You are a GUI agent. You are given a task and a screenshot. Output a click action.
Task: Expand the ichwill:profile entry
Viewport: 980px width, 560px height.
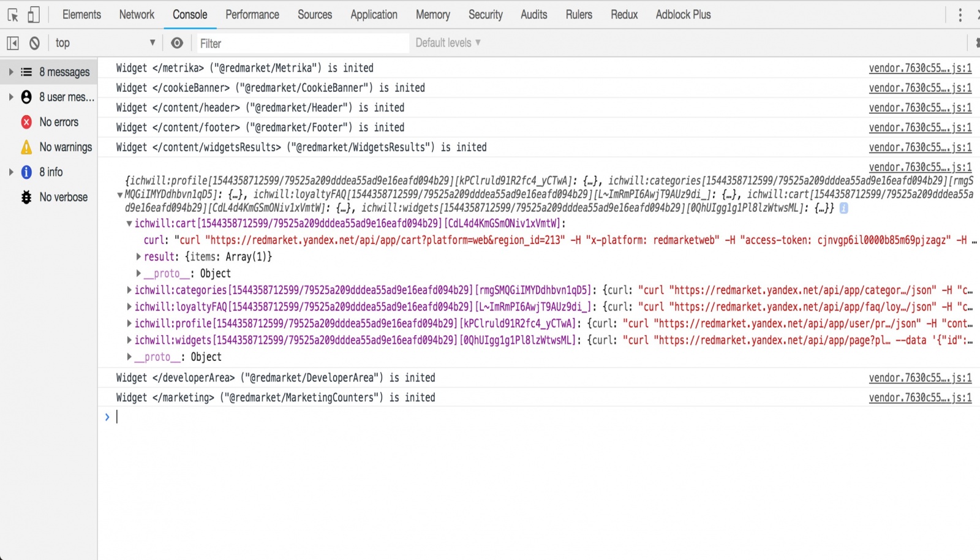(x=129, y=323)
